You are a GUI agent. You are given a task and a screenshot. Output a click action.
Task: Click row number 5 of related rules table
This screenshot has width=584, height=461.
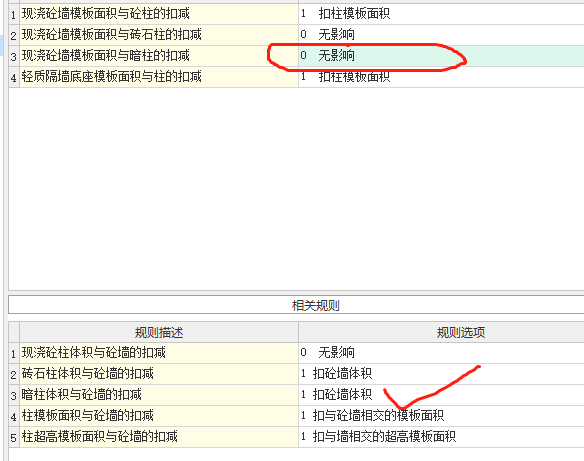(14, 437)
